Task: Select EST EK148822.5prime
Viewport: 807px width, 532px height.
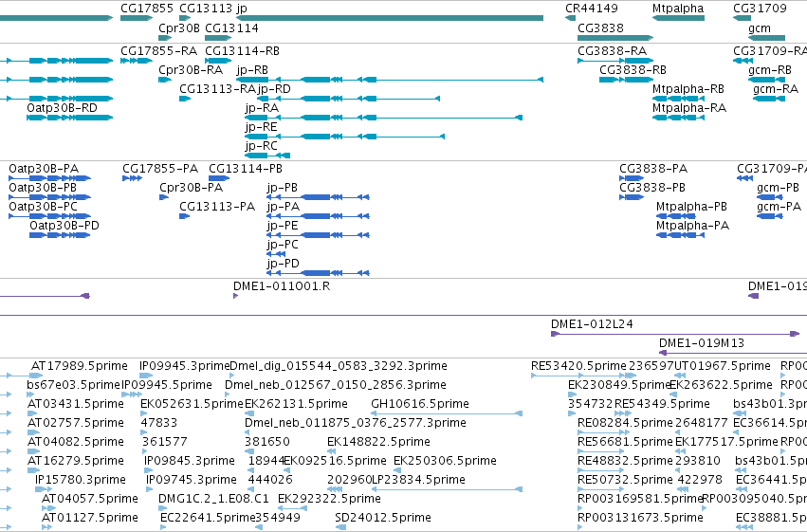Action: (x=378, y=443)
